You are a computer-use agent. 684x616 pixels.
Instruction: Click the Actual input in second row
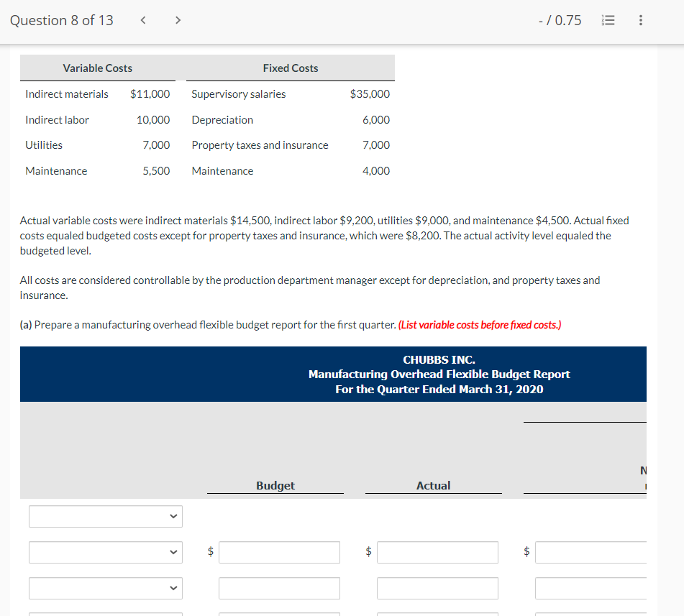[437, 552]
